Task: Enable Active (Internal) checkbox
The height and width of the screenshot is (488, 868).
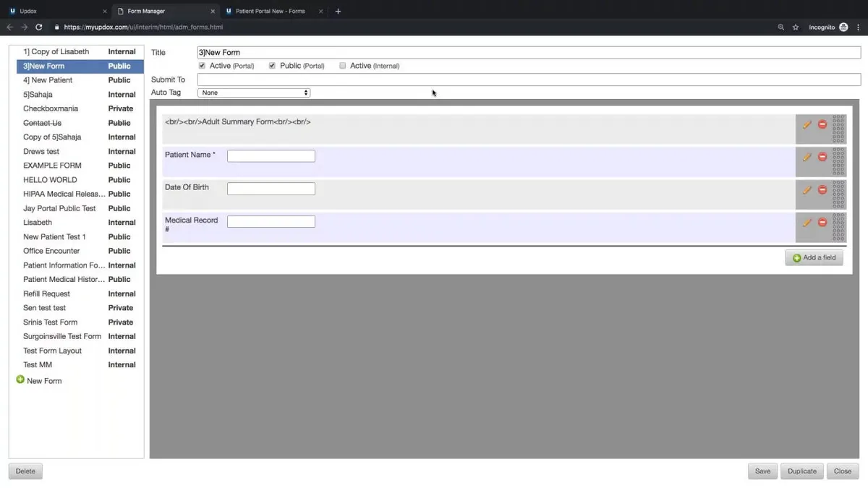Action: coord(342,66)
